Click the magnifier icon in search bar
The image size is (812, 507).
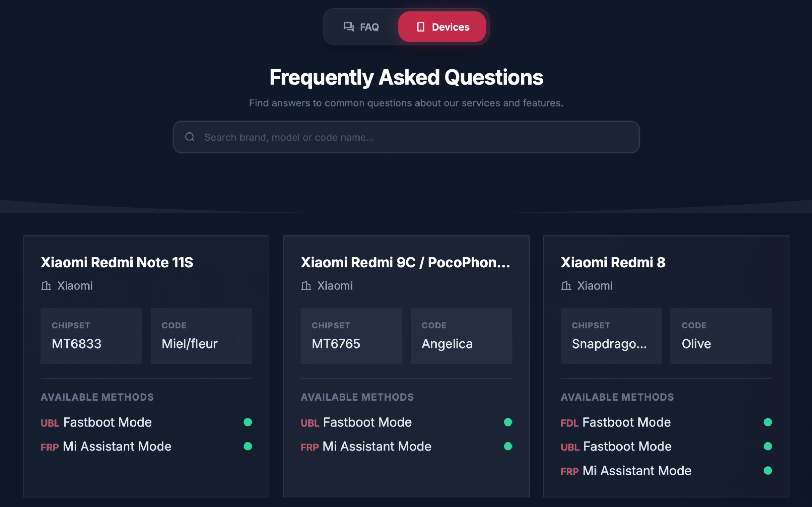189,137
